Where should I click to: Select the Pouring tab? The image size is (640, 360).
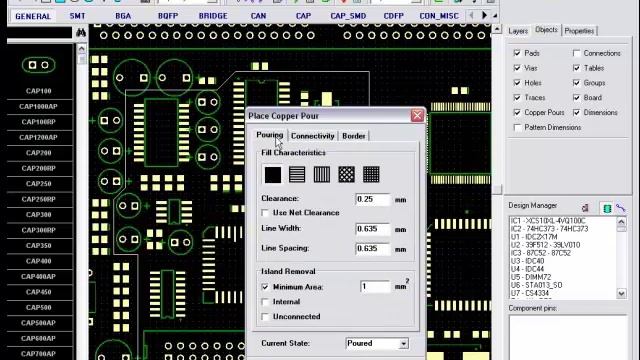pos(269,135)
